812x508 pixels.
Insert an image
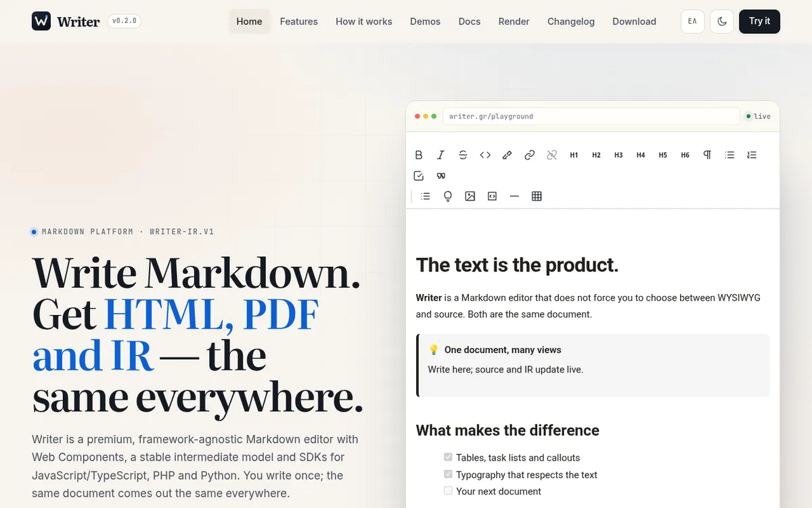point(470,196)
